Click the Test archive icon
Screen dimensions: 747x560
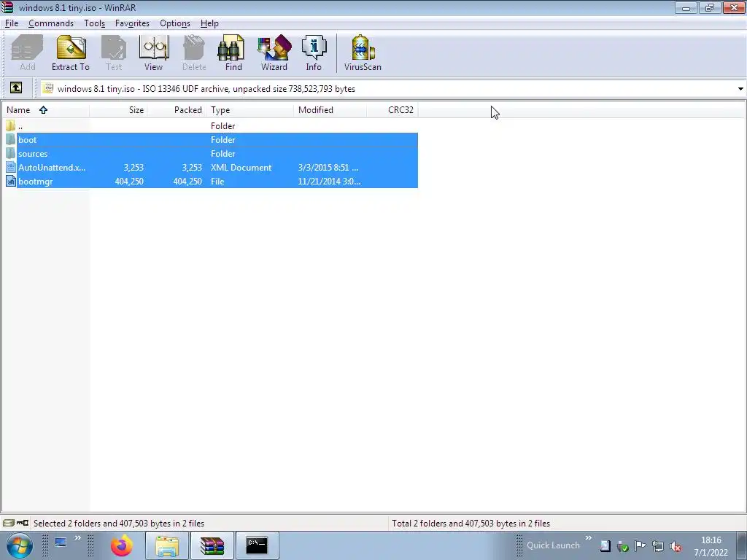click(114, 52)
